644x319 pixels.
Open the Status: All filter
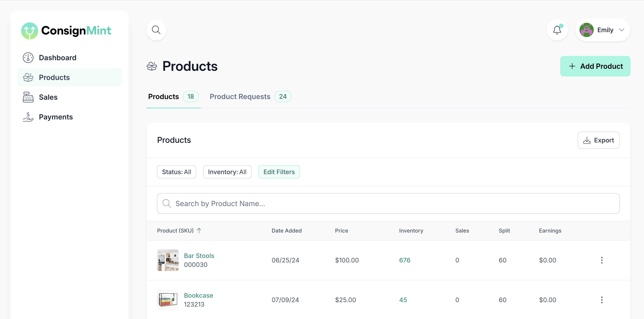point(176,172)
